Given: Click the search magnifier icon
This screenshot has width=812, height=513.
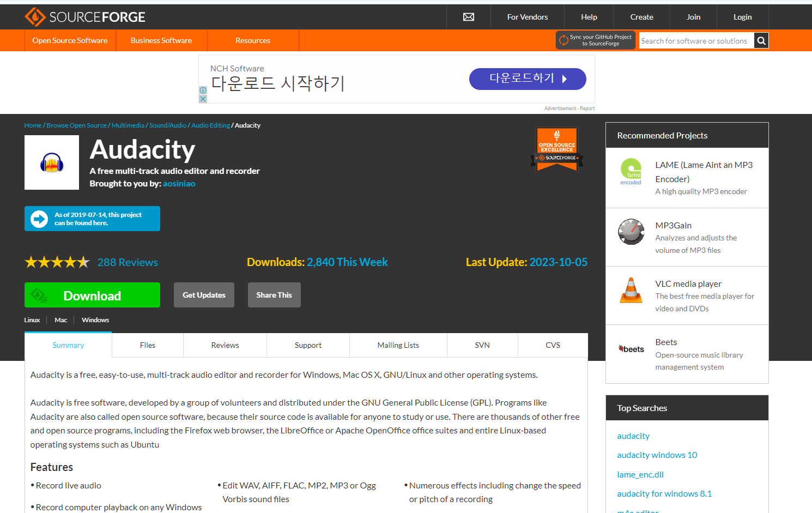Looking at the screenshot, I should [761, 40].
